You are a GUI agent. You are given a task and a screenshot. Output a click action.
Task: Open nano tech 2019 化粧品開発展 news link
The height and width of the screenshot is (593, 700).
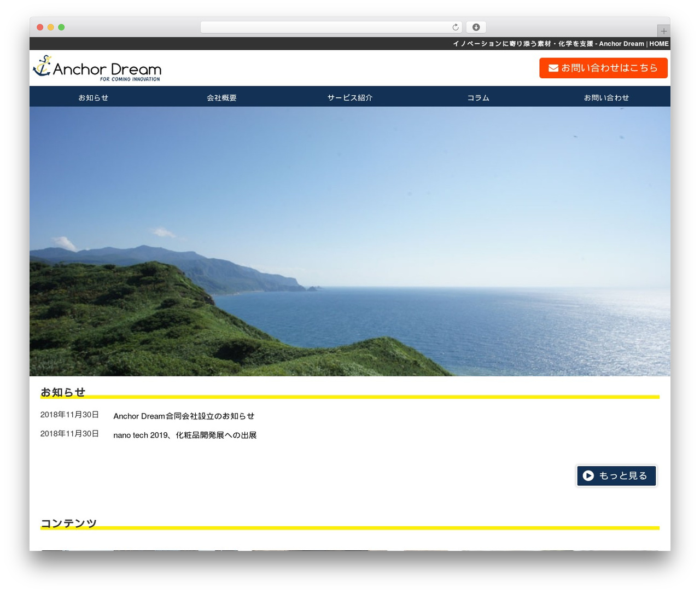185,435
